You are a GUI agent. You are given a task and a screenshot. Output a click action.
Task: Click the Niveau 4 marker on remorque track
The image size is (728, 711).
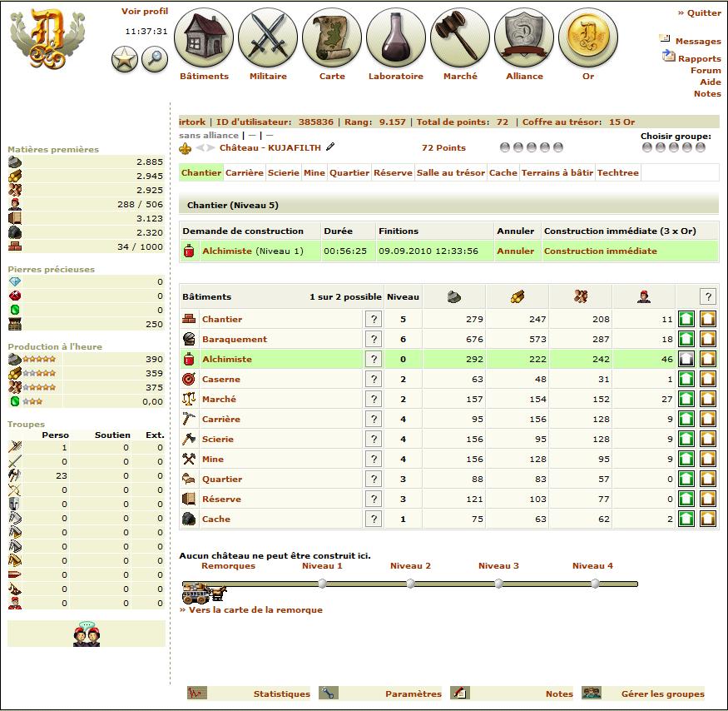pyautogui.click(x=595, y=584)
